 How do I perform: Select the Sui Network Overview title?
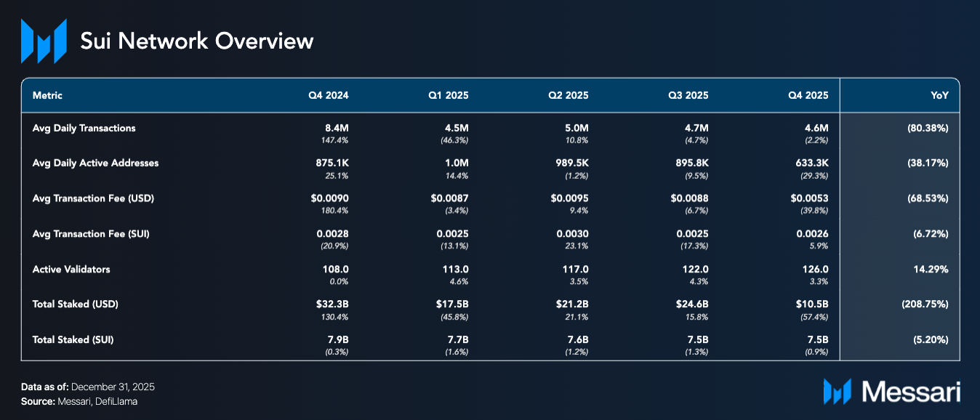click(x=196, y=41)
